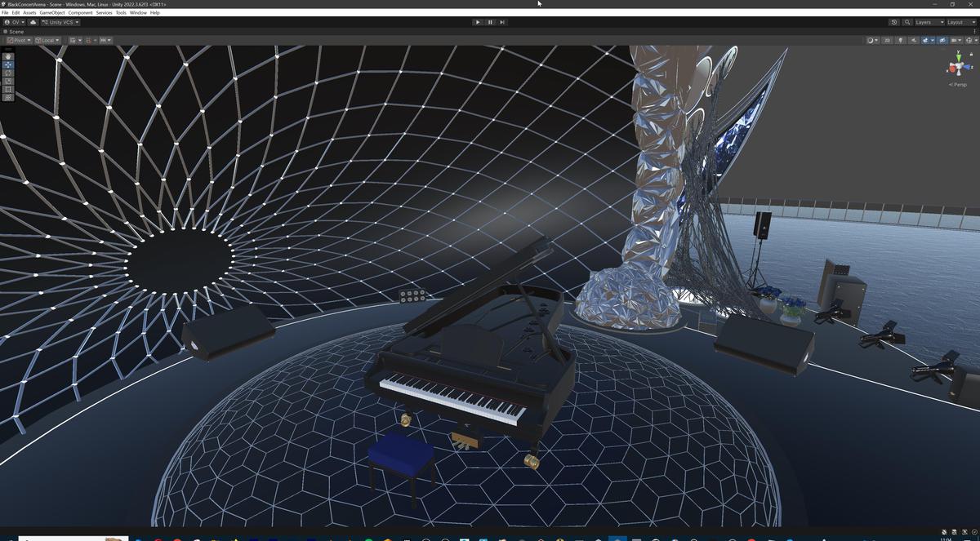Open the Local/Global handle rotation dropdown
Screen dimensions: 980x541
[x=47, y=40]
